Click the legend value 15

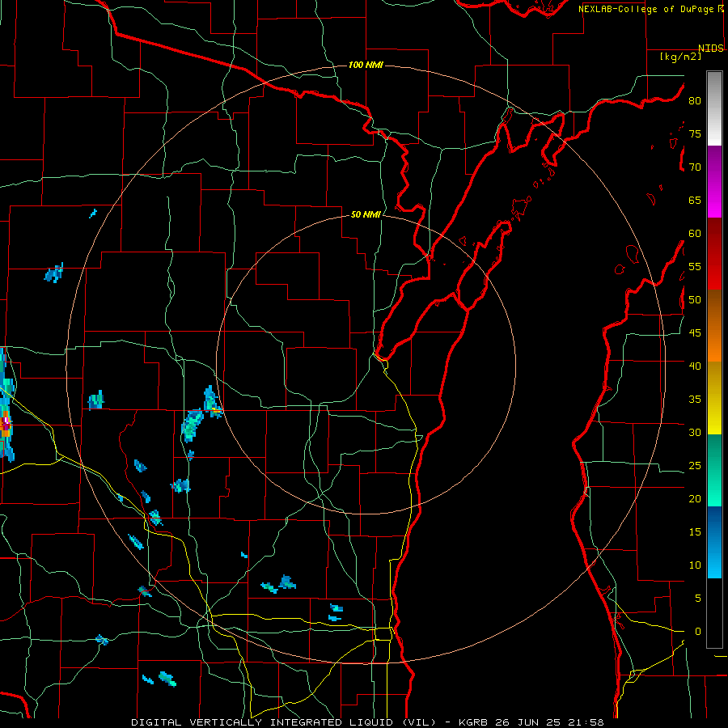(695, 532)
